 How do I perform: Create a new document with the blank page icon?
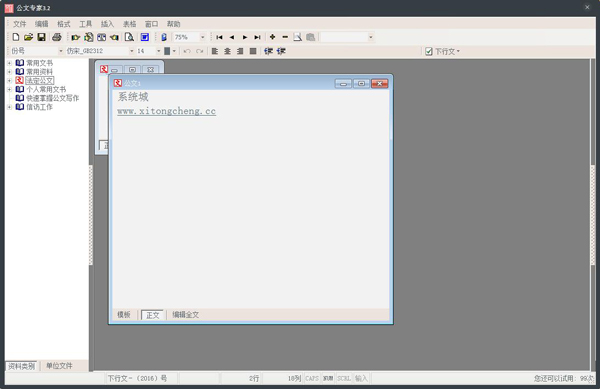click(16, 37)
